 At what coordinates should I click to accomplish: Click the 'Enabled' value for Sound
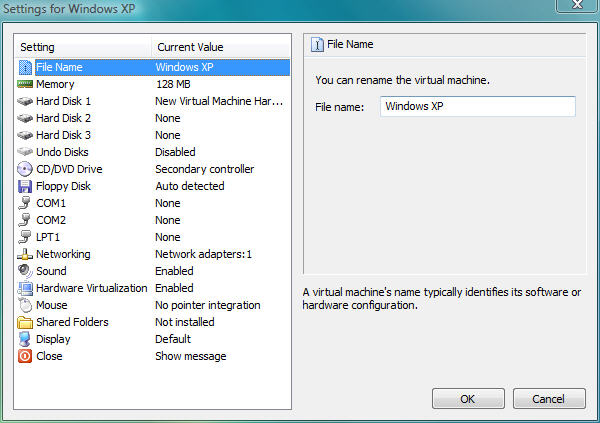click(x=174, y=271)
